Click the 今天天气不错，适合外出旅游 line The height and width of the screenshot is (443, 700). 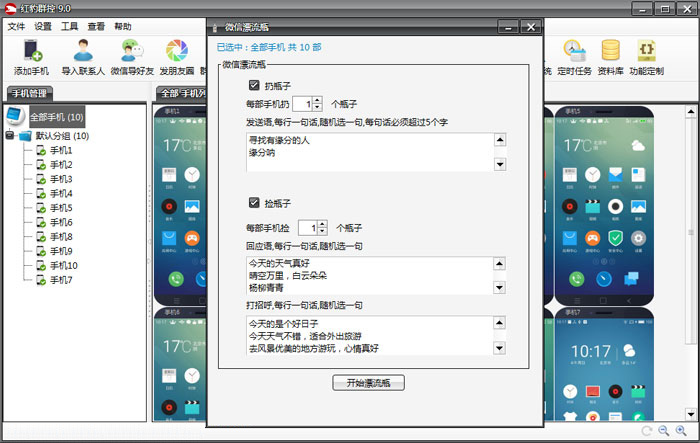coord(305,336)
